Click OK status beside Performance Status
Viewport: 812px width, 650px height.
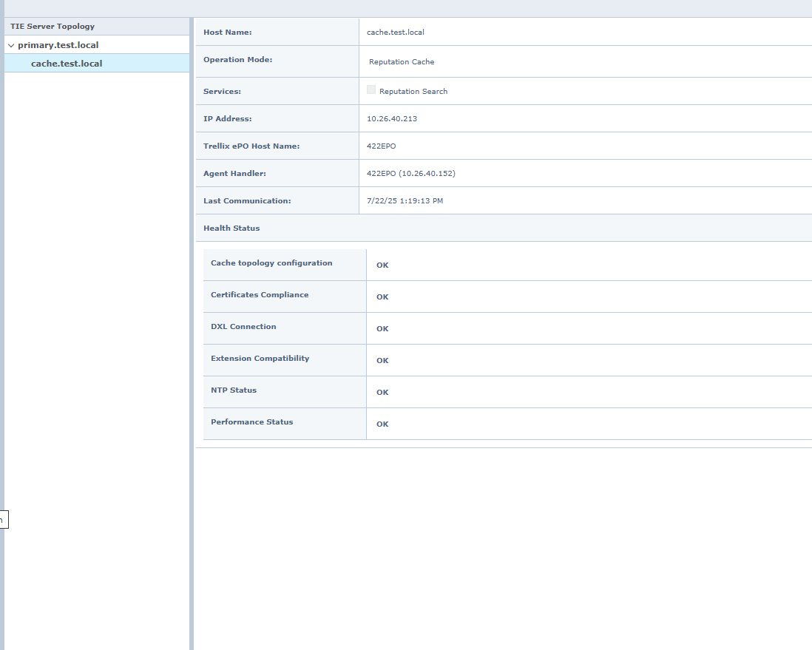[382, 424]
